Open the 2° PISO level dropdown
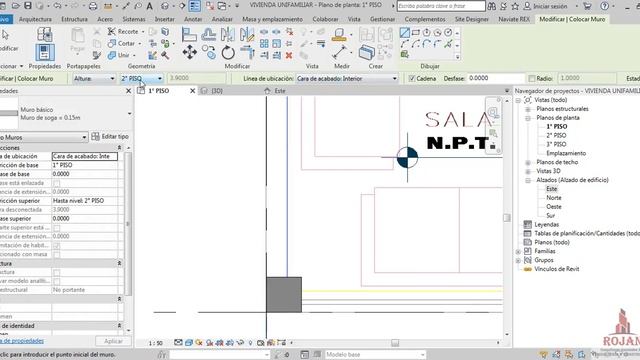The image size is (640, 360). click(141, 78)
